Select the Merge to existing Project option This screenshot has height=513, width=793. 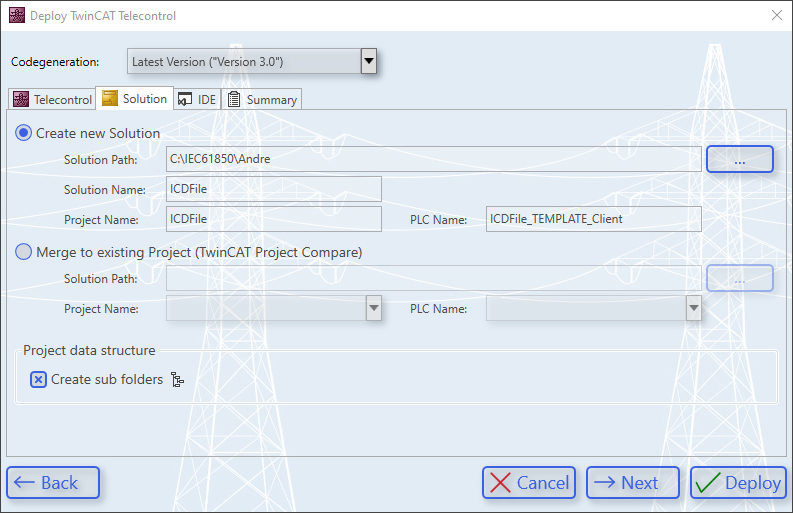coord(23,252)
